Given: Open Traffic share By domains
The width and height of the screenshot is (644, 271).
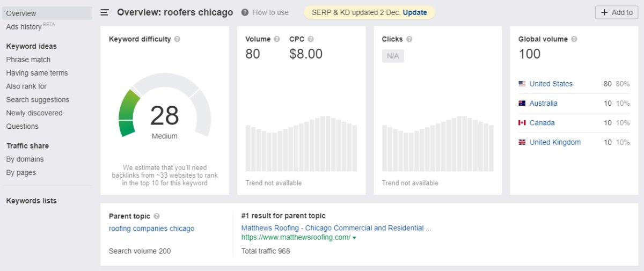Looking at the screenshot, I should pyautogui.click(x=25, y=159).
